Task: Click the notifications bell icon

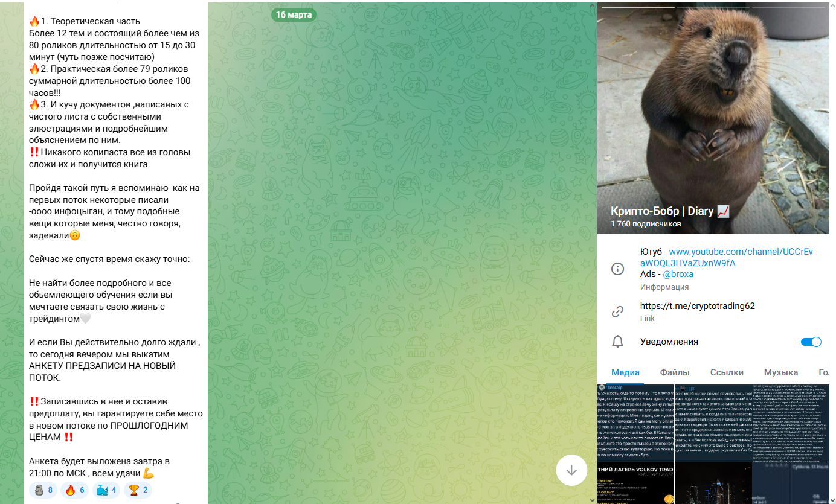Action: click(x=617, y=342)
